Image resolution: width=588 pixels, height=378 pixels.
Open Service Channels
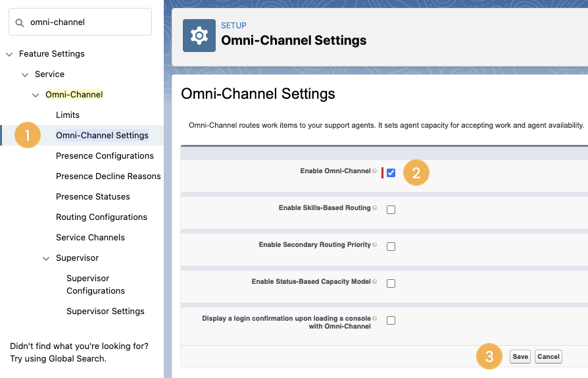[90, 237]
